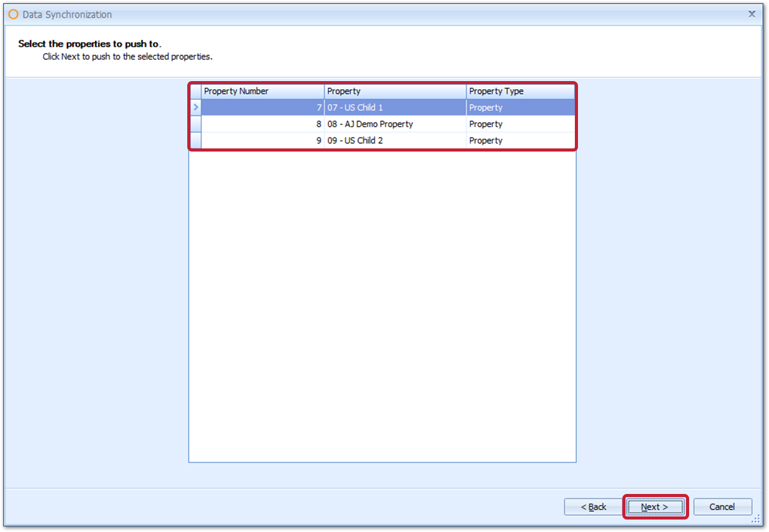Sort by the Property Number column header
The height and width of the screenshot is (532, 769).
[262, 91]
